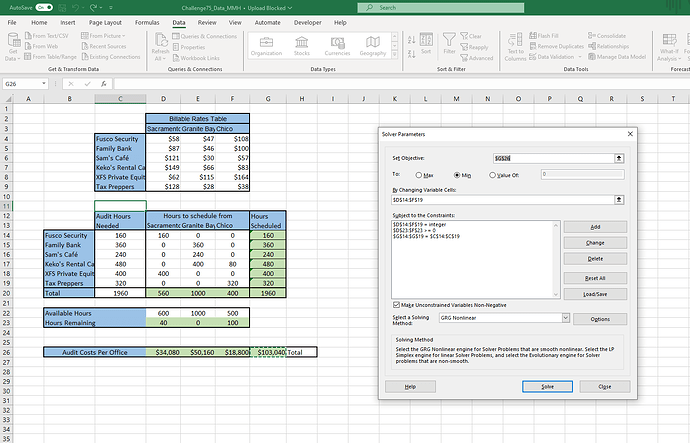Select constraint $G$14:$G$19 = $C$14:$C$19
690x443 pixels.
tap(426, 236)
